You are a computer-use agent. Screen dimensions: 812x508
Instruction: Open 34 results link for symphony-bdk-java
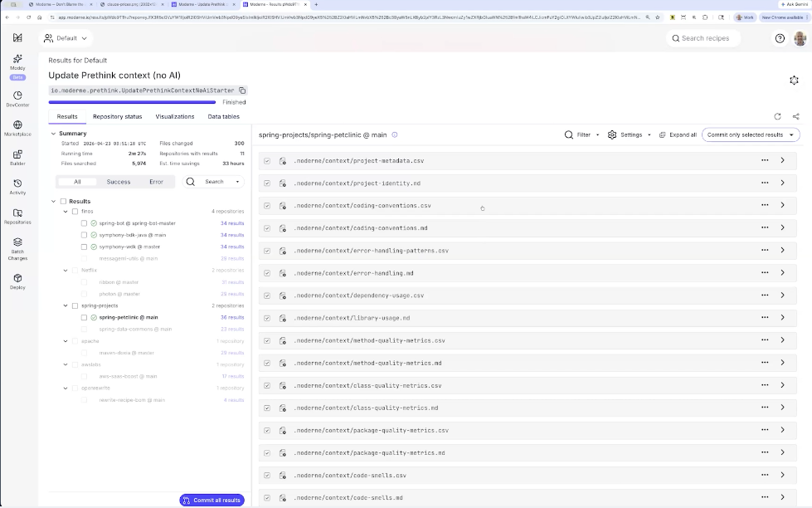pos(232,236)
